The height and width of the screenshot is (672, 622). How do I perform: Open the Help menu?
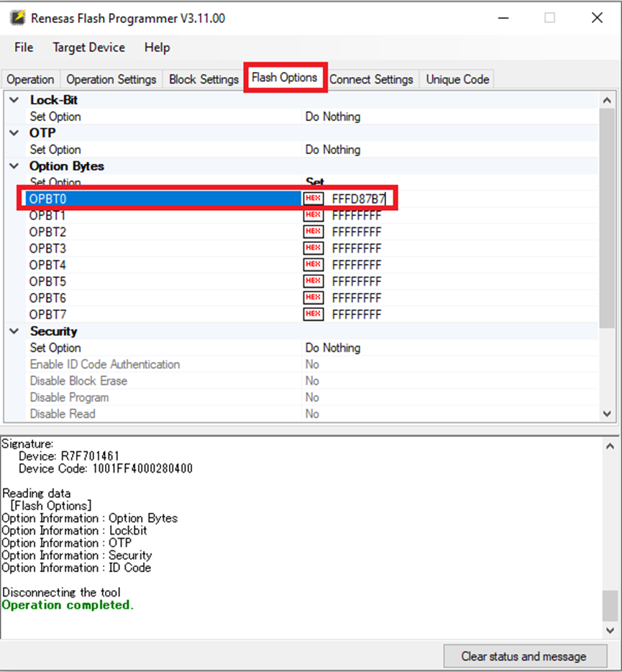coord(157,47)
